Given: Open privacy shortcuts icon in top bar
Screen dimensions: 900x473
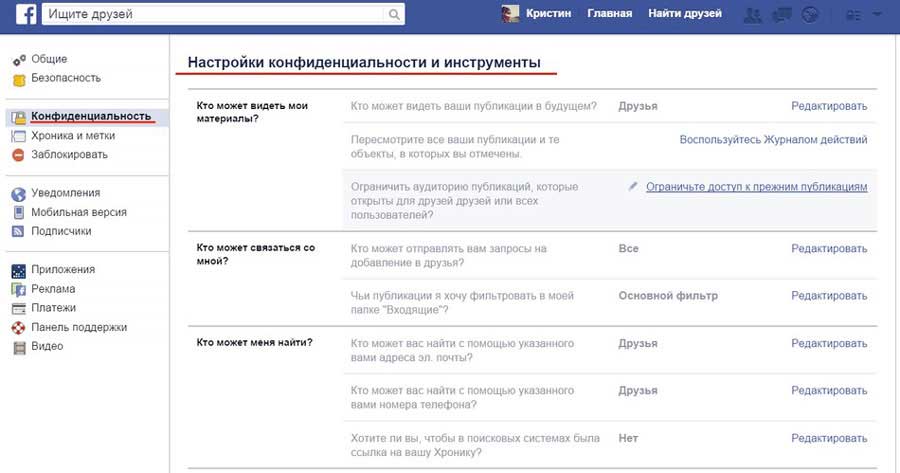Looking at the screenshot, I should pos(854,15).
